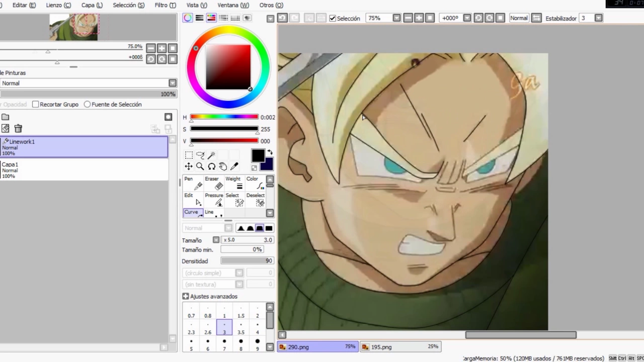644x362 pixels.
Task: Select the zoom magnifier tool
Action: point(200,166)
